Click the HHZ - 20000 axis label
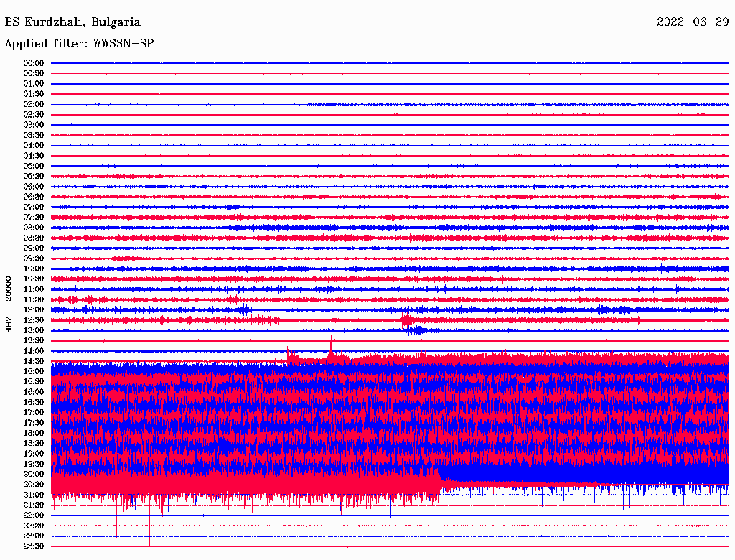735x560 pixels. (9, 304)
